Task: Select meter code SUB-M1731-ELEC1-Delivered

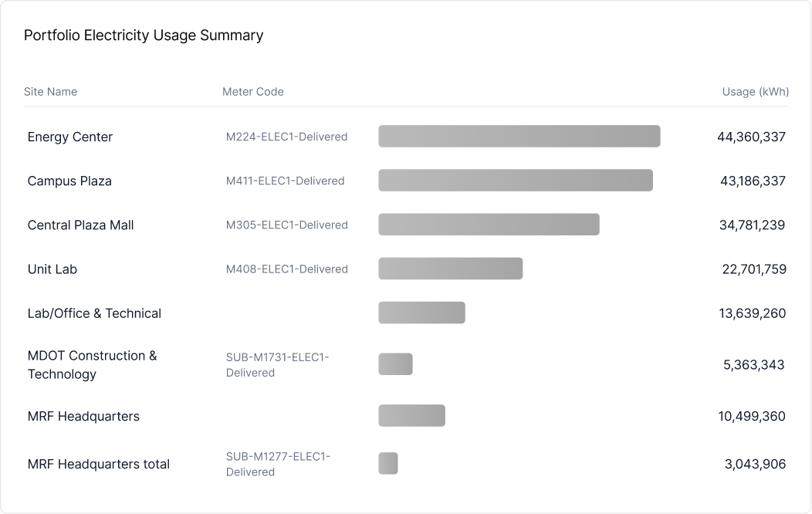Action: (x=277, y=365)
